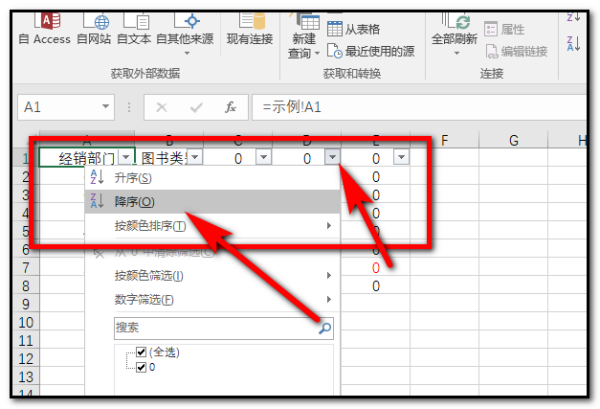The image size is (600, 409).
Task: Select Sort Ascending (升序) menu item
Action: pyautogui.click(x=212, y=178)
